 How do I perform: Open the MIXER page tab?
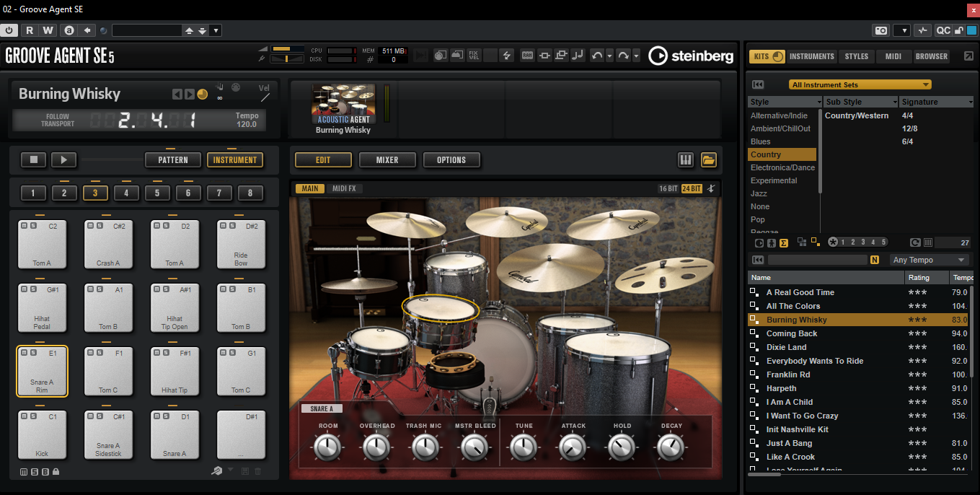pos(387,159)
